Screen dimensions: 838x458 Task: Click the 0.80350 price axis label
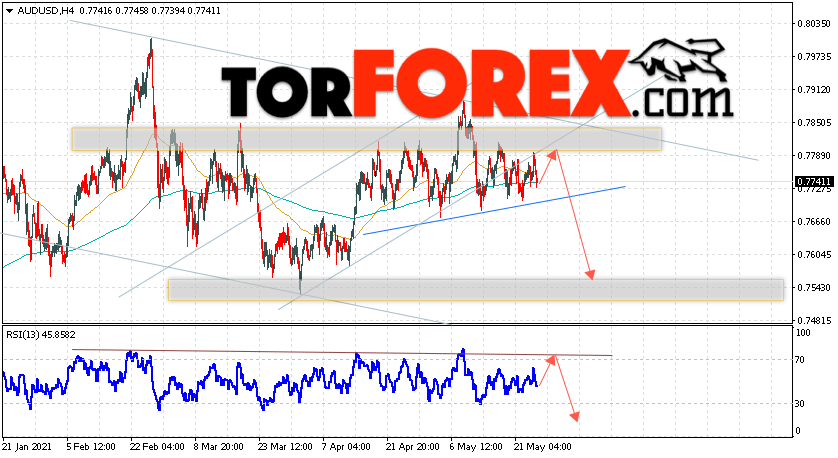pos(814,24)
